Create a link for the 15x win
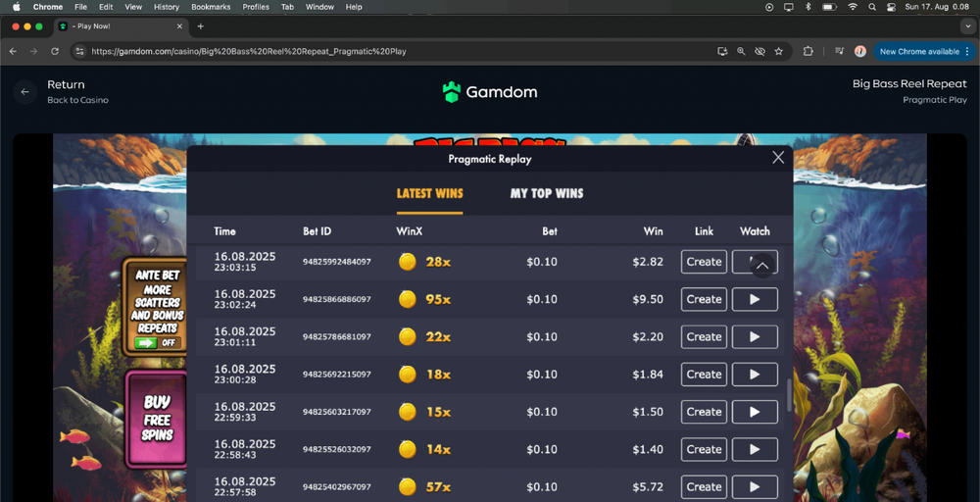This screenshot has width=980, height=502. [x=704, y=412]
